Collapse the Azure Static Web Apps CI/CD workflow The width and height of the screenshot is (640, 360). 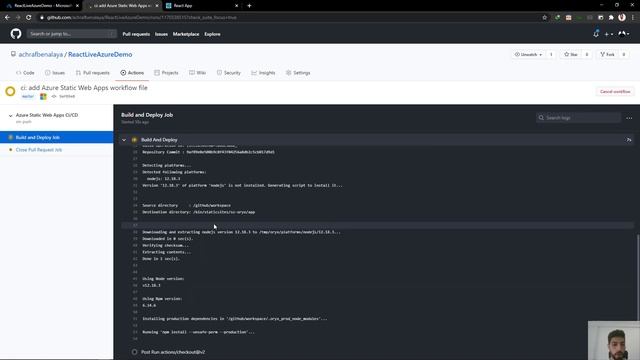point(11,116)
